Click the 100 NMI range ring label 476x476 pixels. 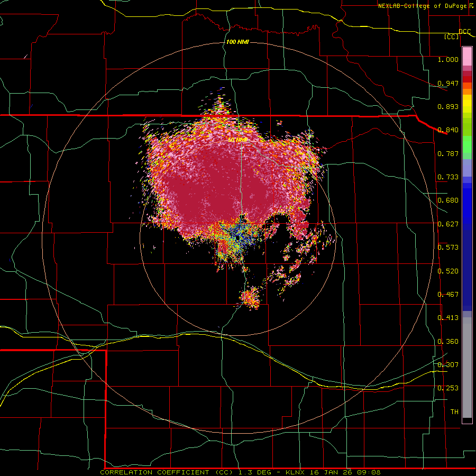(237, 42)
